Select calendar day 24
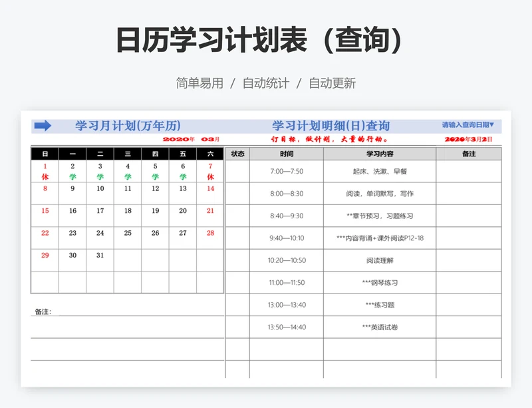This screenshot has width=532, height=408. click(100, 238)
